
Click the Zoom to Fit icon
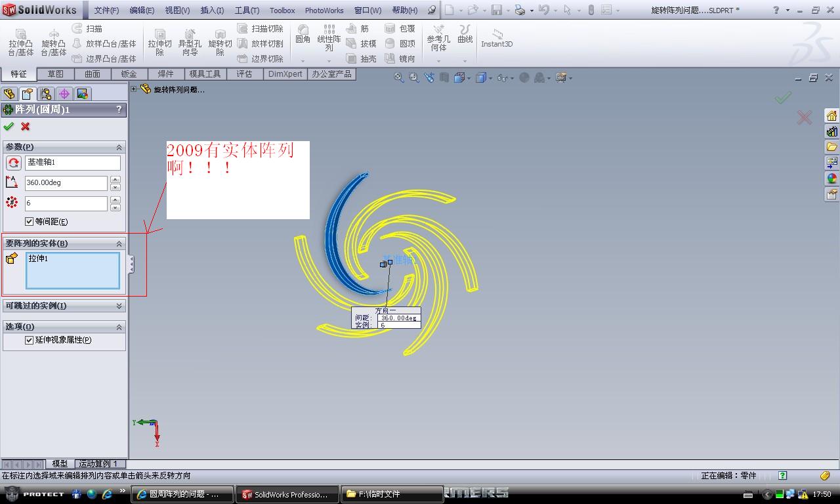398,77
